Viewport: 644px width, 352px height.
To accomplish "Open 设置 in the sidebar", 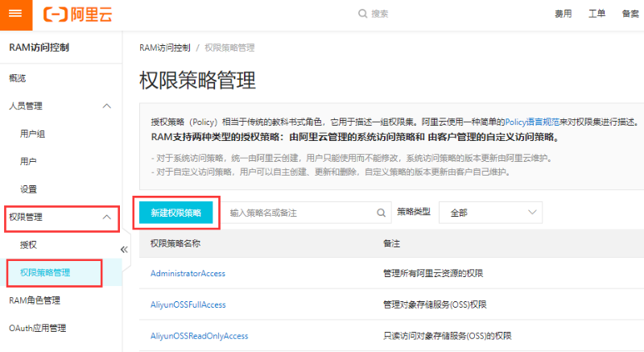I will click(x=28, y=189).
